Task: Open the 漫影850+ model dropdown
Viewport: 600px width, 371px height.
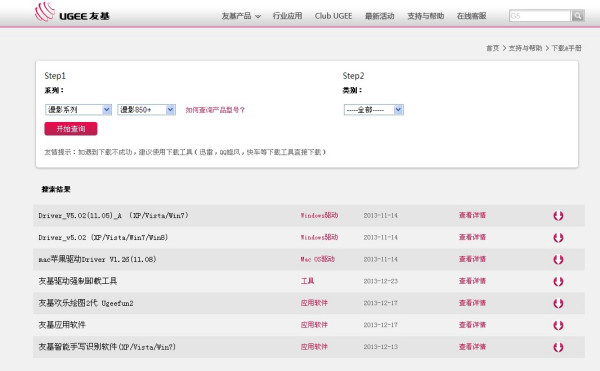Action: pyautogui.click(x=146, y=110)
